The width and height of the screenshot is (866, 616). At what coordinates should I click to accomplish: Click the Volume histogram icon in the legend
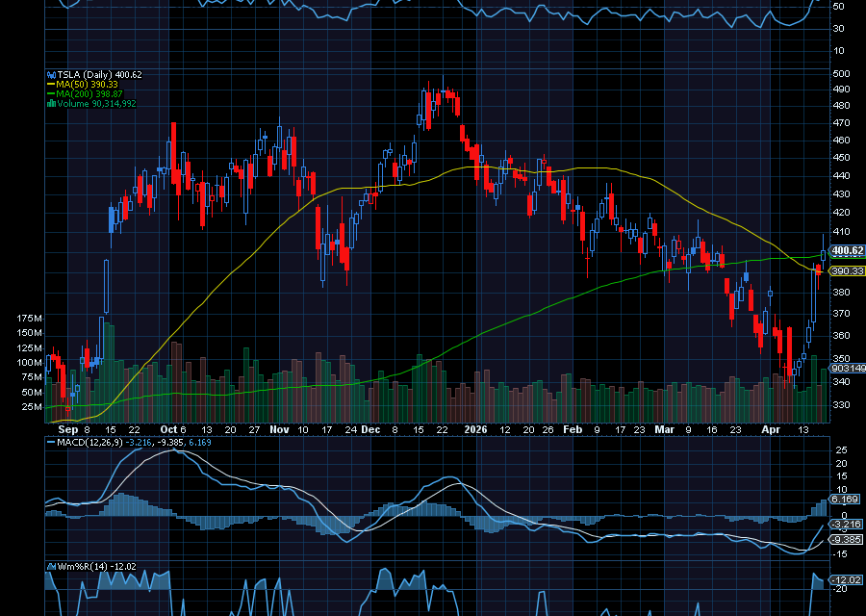coord(51,101)
